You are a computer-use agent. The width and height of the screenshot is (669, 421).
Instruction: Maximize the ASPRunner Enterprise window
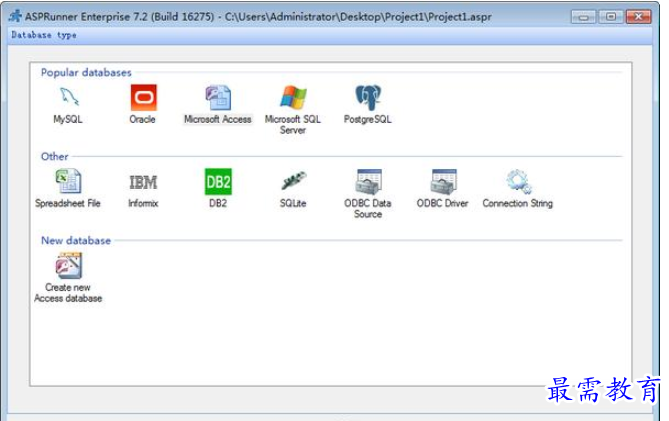point(611,17)
